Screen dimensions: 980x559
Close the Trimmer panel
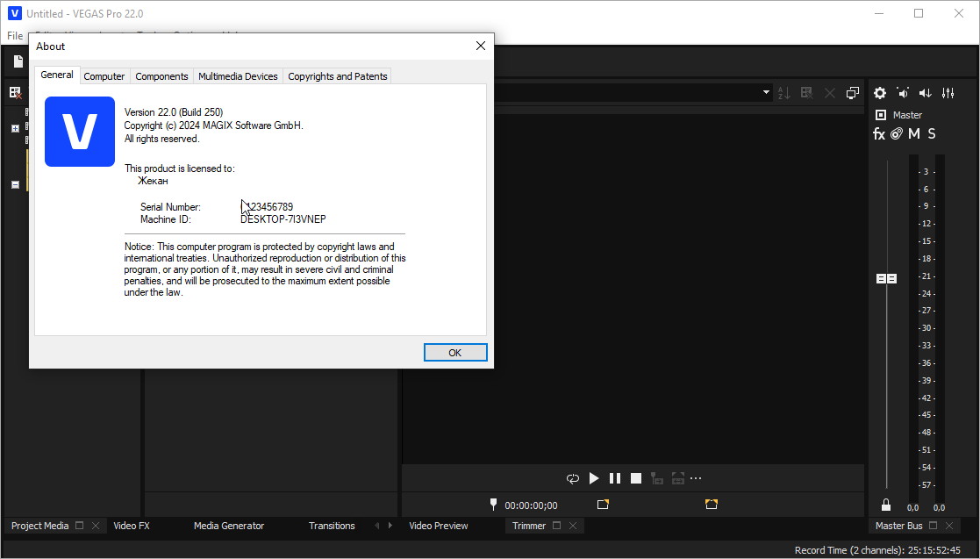573,526
